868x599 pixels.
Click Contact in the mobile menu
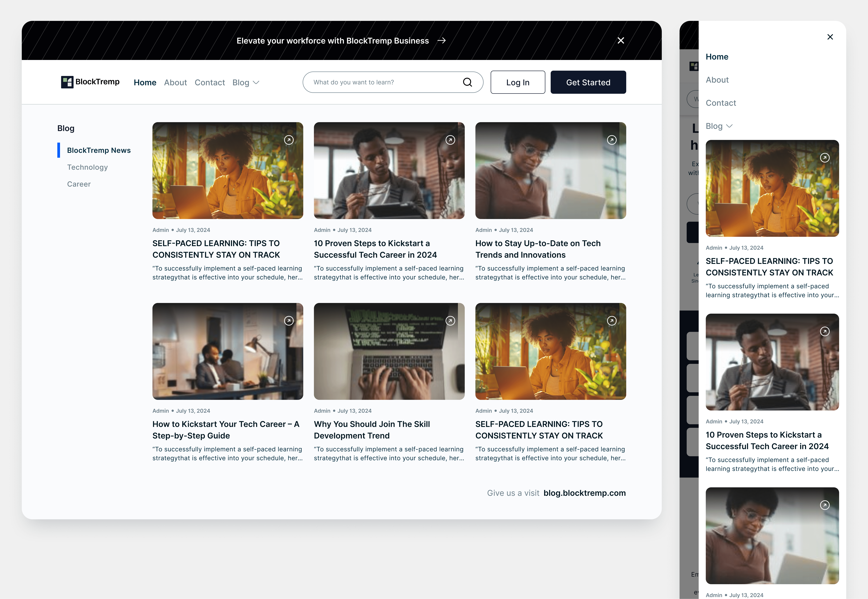pos(721,102)
